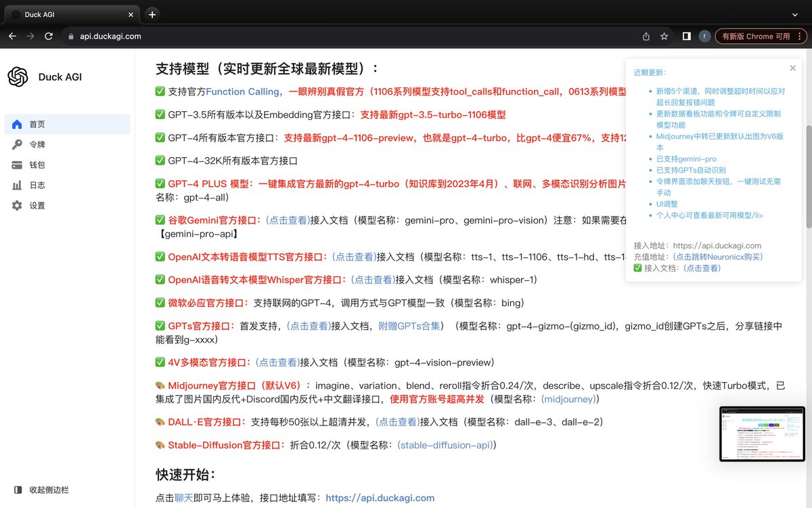The image size is (812, 508).
Task: Open the 设置 settings page
Action: 68,206
